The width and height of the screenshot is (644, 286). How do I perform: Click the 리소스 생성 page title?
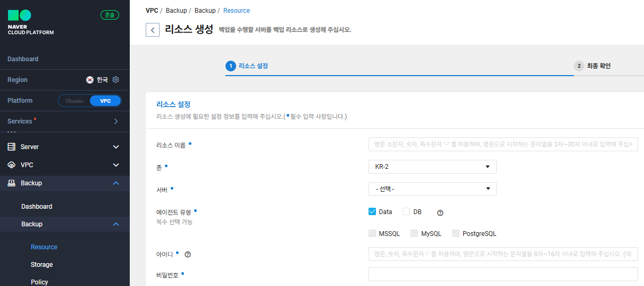[189, 29]
